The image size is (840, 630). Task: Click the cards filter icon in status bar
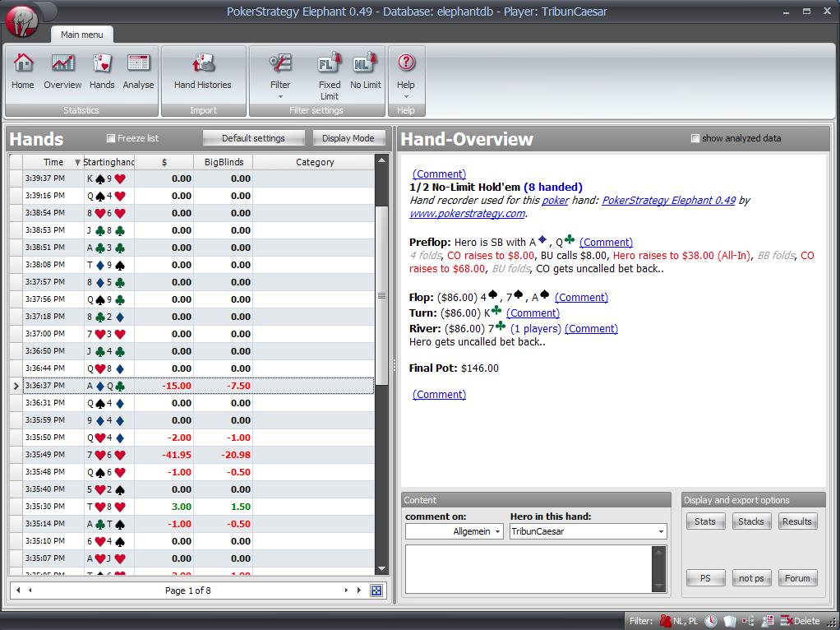tap(730, 621)
